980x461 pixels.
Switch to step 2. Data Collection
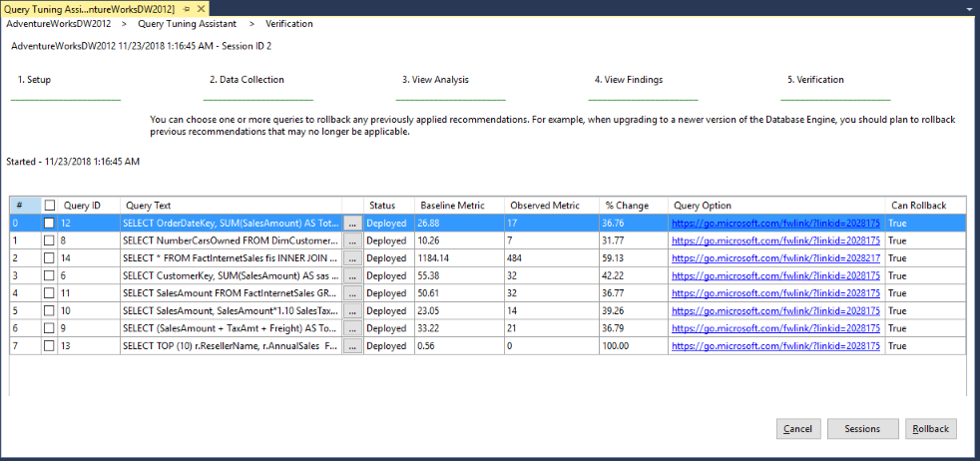pyautogui.click(x=246, y=80)
